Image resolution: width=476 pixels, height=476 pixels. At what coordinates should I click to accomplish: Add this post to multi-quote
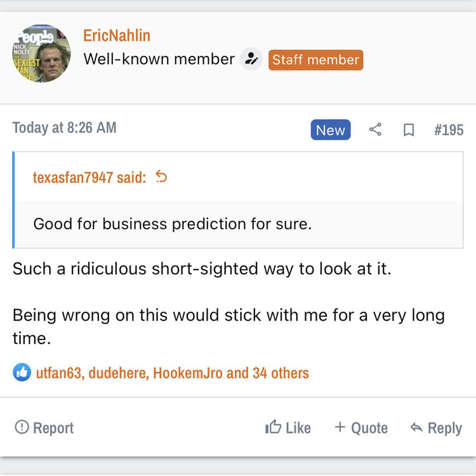[361, 428]
